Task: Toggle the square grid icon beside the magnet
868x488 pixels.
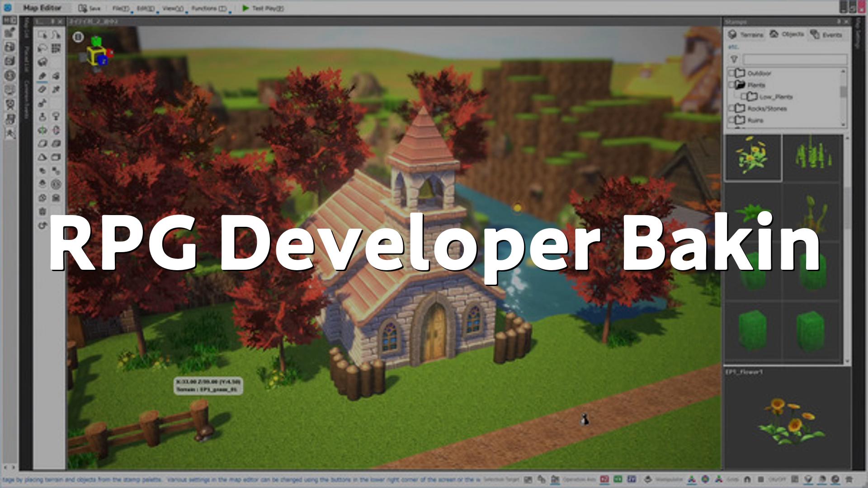Action: click(x=761, y=479)
